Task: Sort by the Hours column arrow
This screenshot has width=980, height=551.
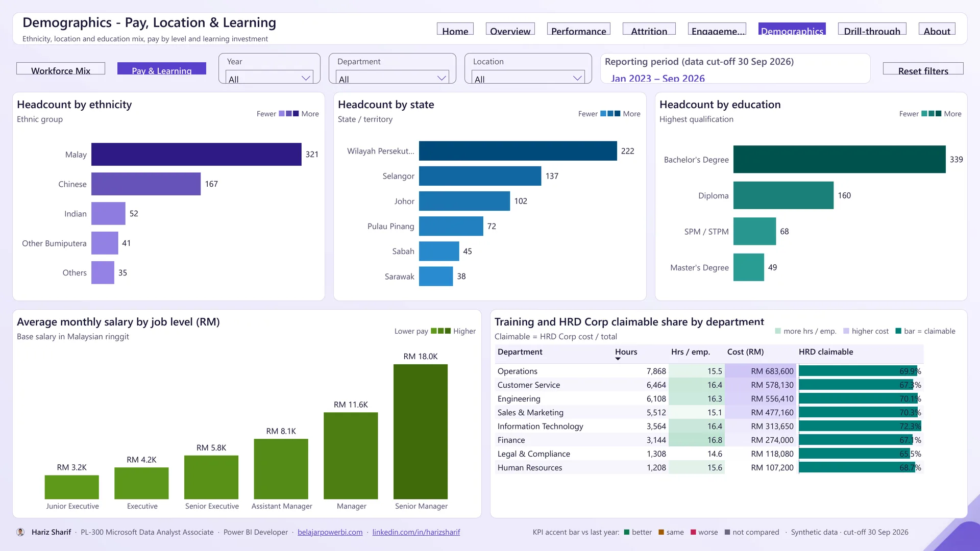Action: [x=618, y=359]
